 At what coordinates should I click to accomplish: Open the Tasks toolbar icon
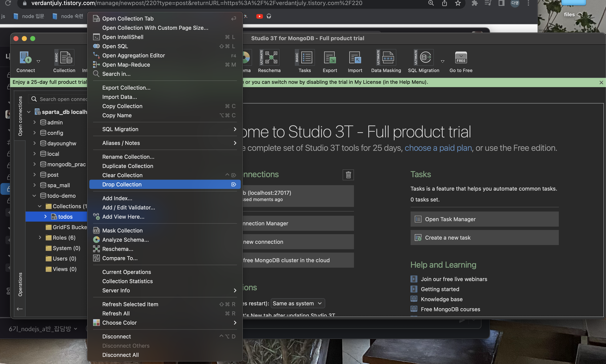304,58
